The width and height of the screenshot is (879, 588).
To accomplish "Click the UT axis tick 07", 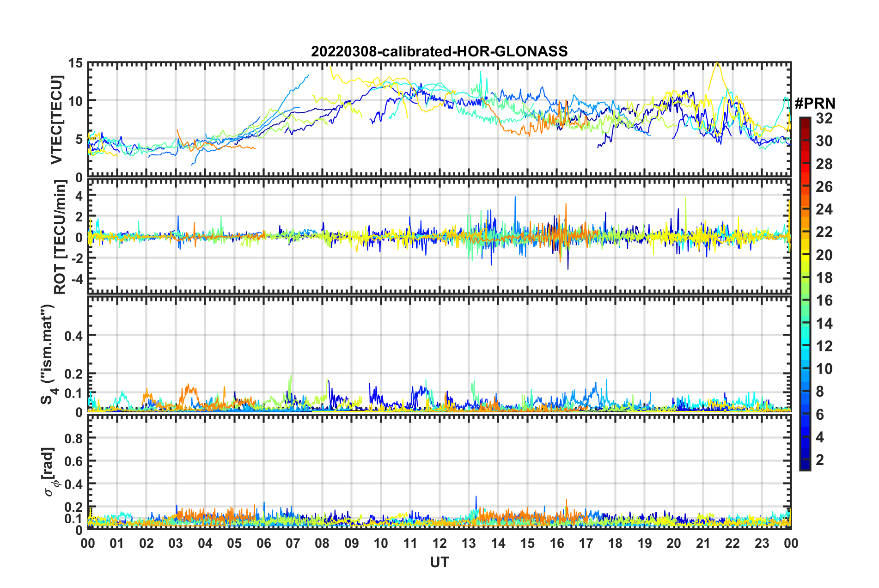I will tap(293, 543).
